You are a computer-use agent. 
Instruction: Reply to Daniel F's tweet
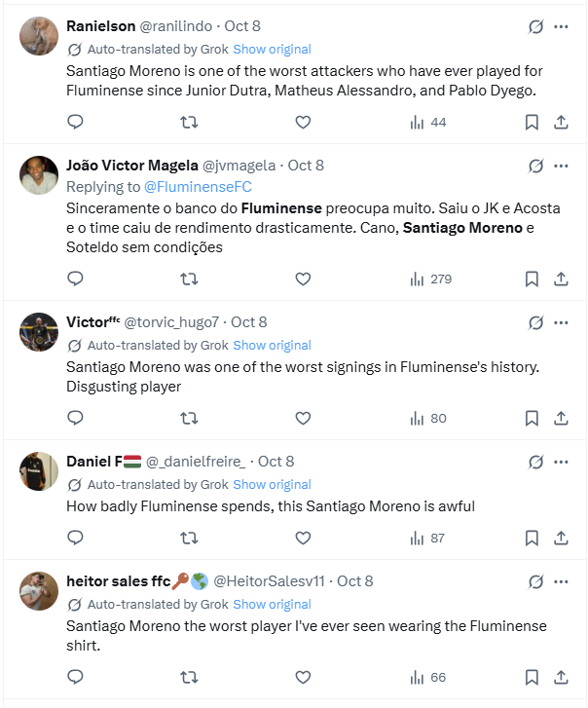coord(75,538)
